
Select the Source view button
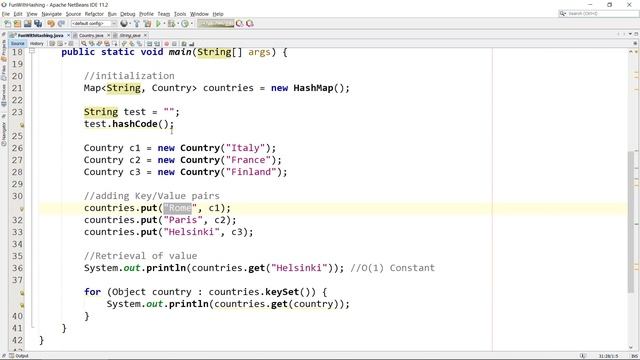18,44
